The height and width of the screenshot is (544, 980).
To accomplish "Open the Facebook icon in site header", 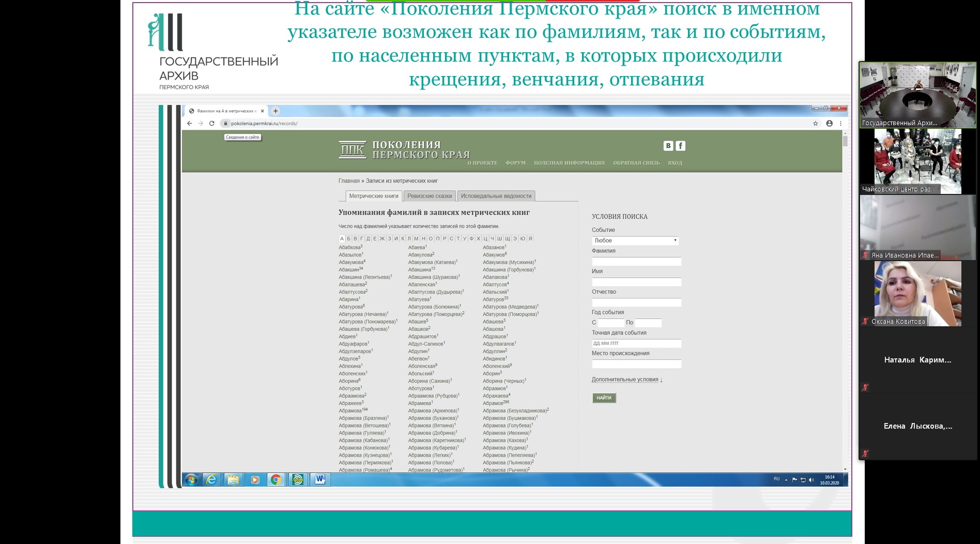I will [x=680, y=146].
